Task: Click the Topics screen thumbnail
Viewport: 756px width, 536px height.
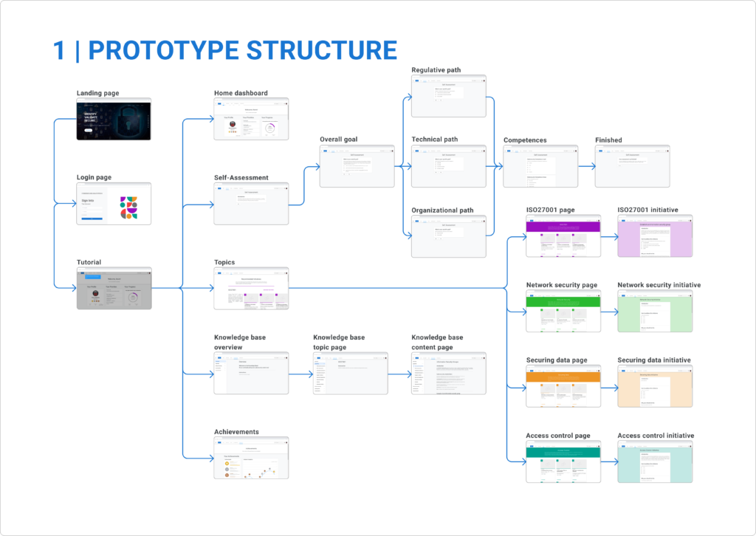Action: [251, 288]
